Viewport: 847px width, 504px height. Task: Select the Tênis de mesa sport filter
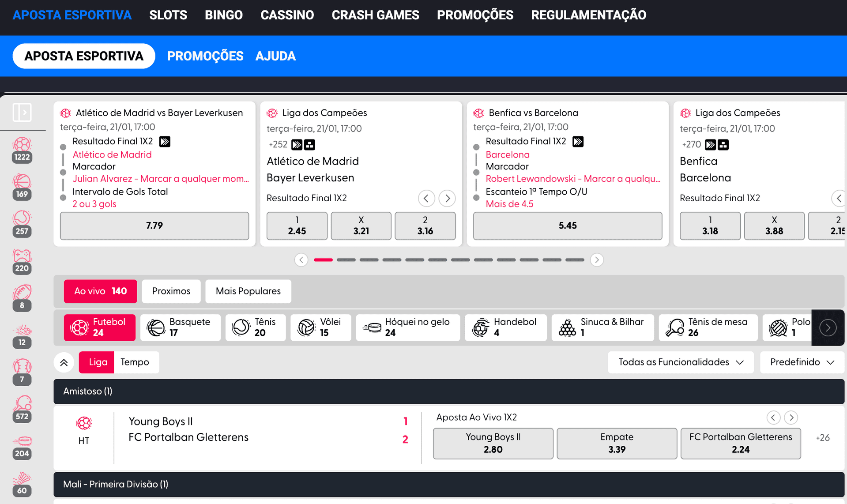click(x=708, y=327)
